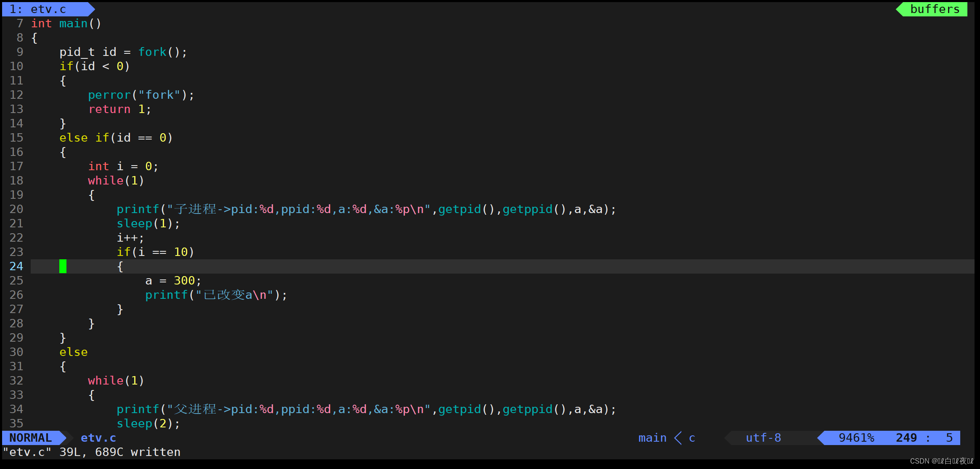The image size is (980, 469).
Task: Click the 'main' function indicator in statusline
Action: 652,438
